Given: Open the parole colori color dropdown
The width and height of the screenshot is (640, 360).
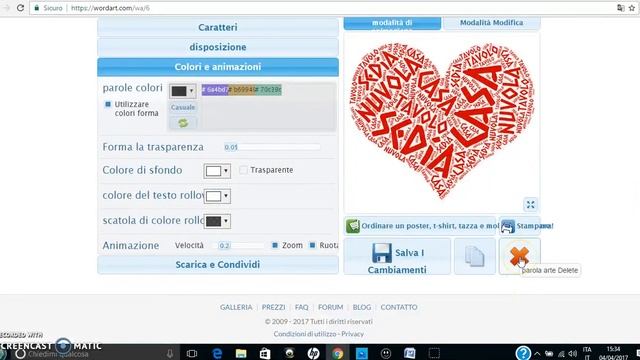Looking at the screenshot, I should click(182, 91).
